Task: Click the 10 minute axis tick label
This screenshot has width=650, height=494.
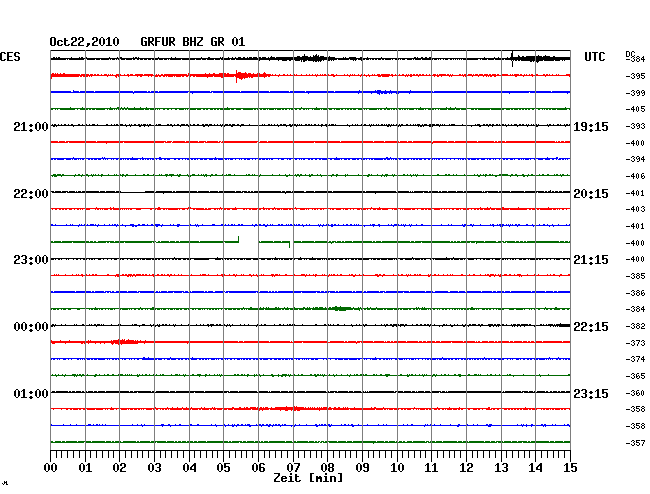Action: click(x=397, y=468)
